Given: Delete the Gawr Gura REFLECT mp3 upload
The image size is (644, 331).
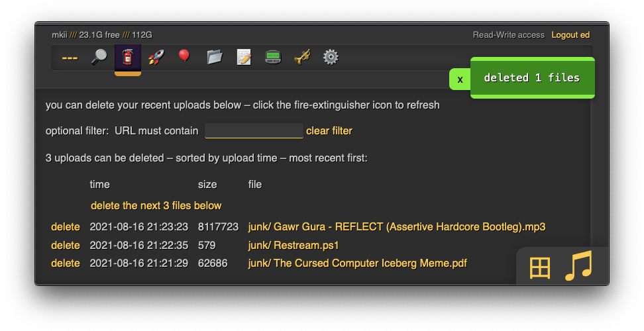Looking at the screenshot, I should coord(66,227).
